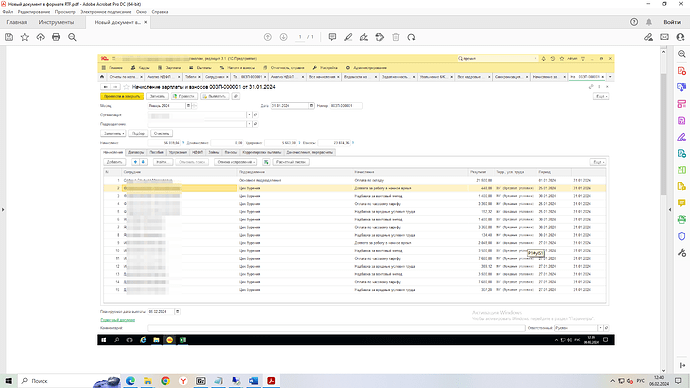Screen dimensions: 690x388
Task: Share the file using the person-plus icon
Action: [x=680, y=37]
